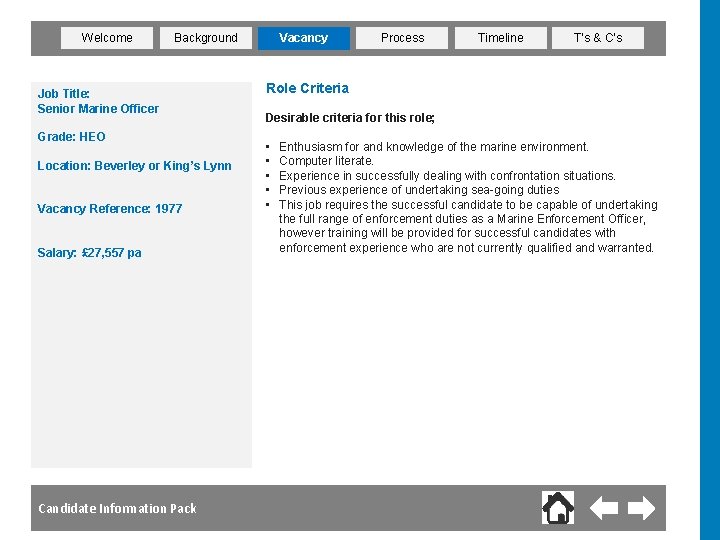Image resolution: width=720 pixels, height=540 pixels.
Task: Click the 'Job Title:' label
Action: [x=63, y=94]
